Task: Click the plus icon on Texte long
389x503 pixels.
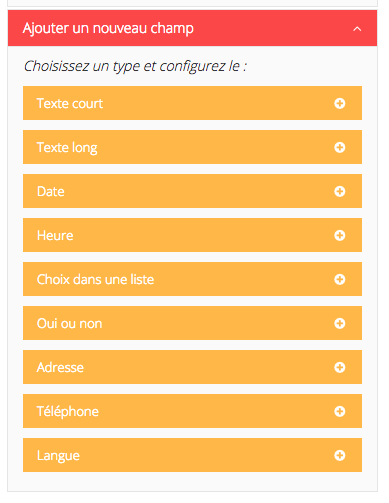Action: 339,147
